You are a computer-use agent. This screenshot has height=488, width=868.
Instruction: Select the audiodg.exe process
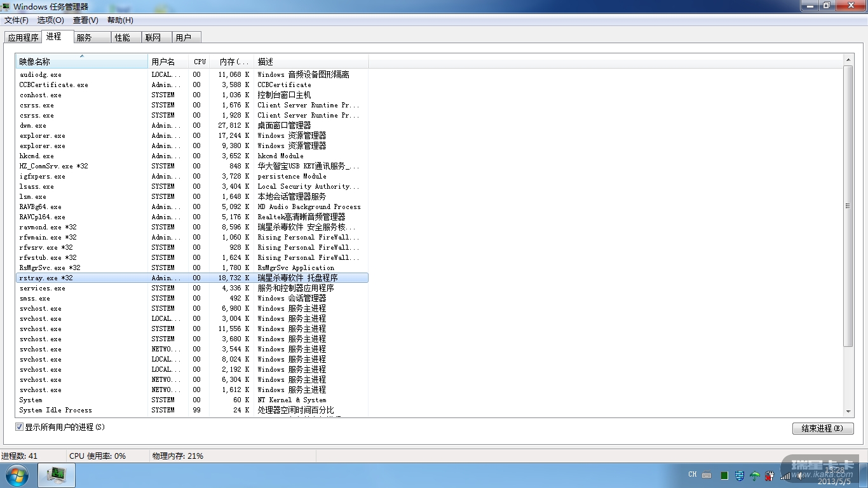[192, 74]
